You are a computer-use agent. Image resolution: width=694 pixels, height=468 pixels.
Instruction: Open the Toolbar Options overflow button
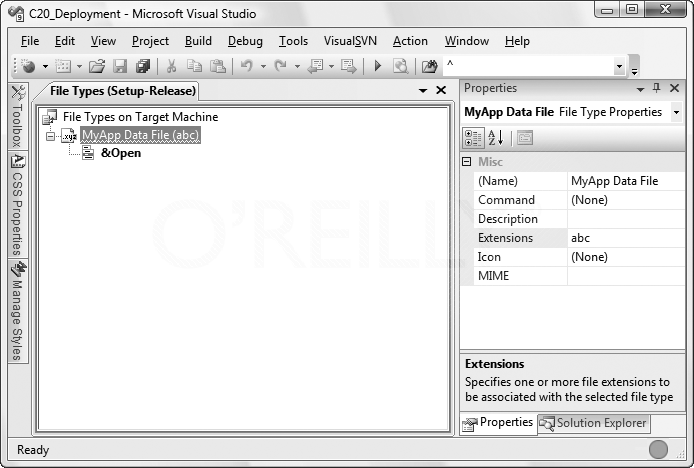coord(634,66)
